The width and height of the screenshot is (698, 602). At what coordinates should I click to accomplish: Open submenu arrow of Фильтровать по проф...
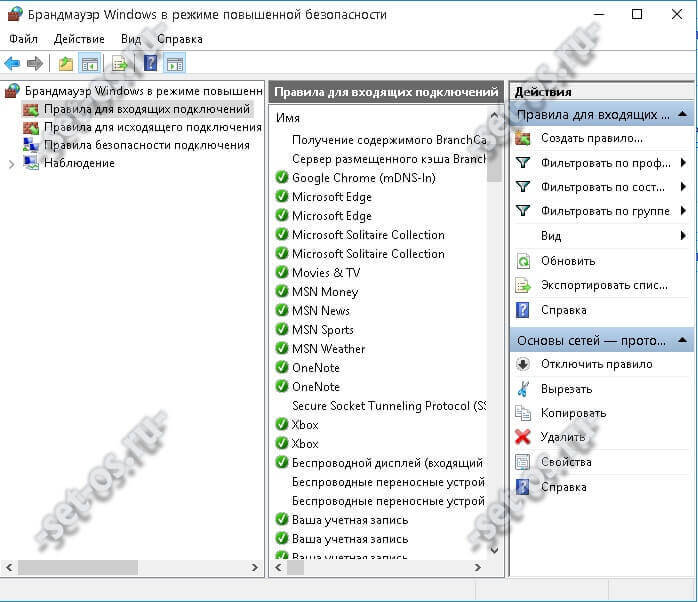pyautogui.click(x=683, y=163)
